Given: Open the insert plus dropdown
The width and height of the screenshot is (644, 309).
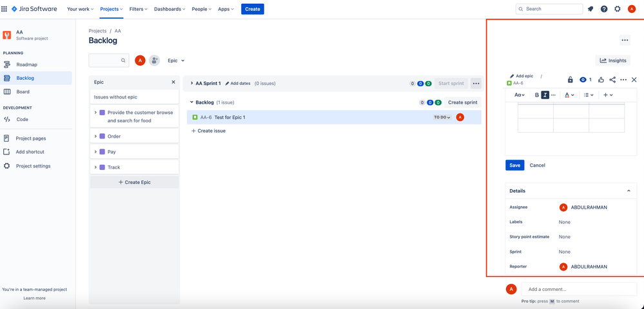Looking at the screenshot, I should tap(608, 95).
